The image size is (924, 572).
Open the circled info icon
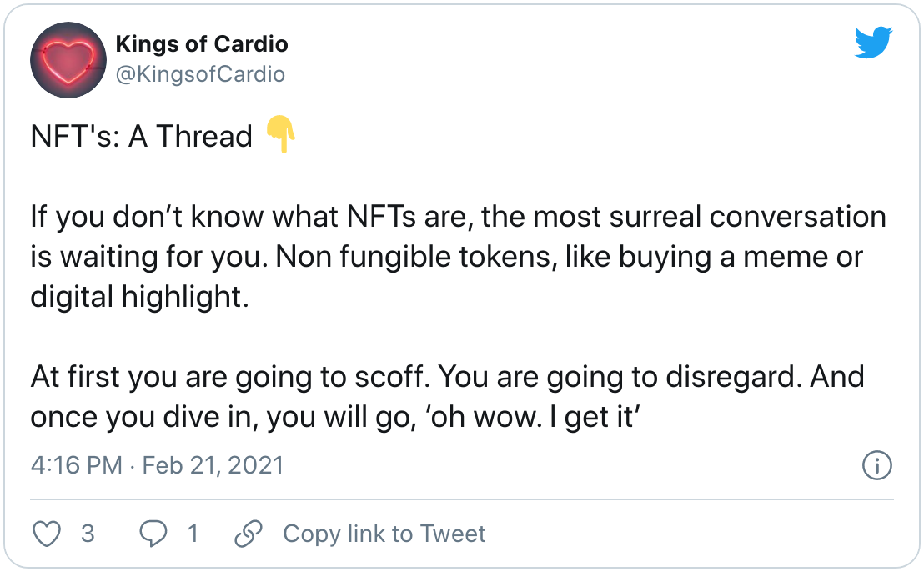pyautogui.click(x=876, y=465)
